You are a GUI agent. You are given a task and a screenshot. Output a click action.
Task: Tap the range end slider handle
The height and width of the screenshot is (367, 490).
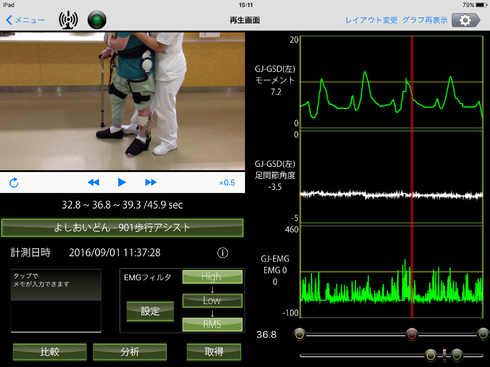point(483,334)
